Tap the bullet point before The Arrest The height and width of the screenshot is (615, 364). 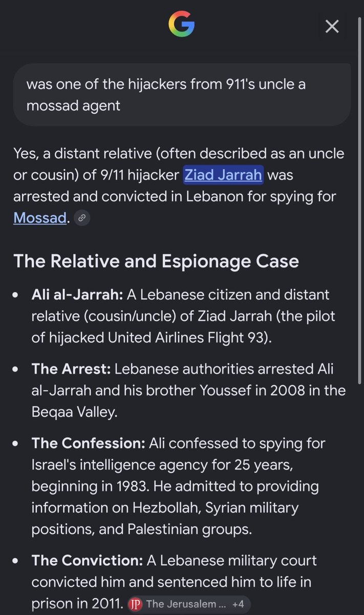tap(16, 370)
